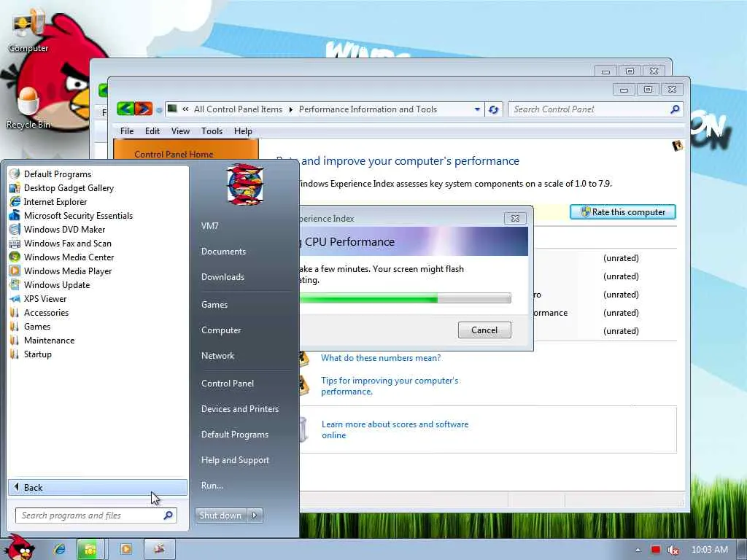Open Internet Explorer from the taskbar
Screen dimensions: 747x560
coord(60,549)
